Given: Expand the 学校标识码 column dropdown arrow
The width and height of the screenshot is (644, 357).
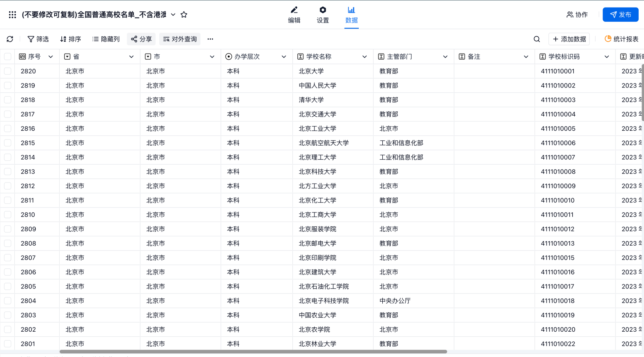Looking at the screenshot, I should click(607, 56).
